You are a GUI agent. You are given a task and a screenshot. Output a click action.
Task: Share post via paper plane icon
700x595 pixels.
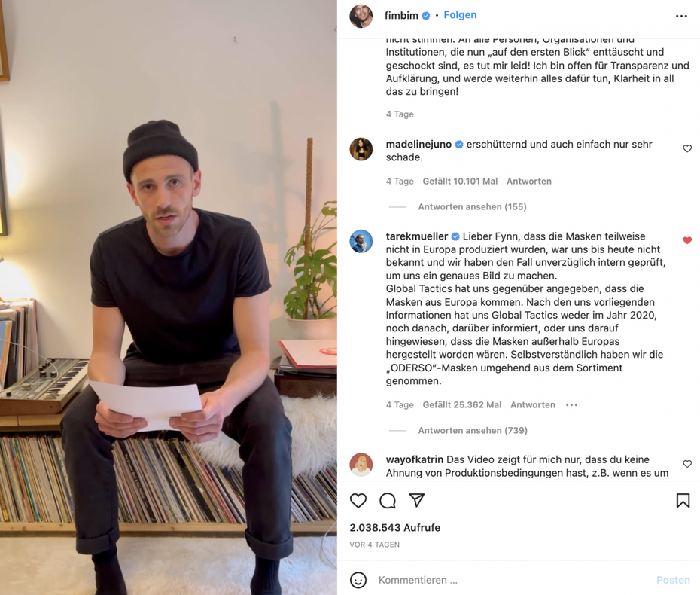(x=416, y=500)
